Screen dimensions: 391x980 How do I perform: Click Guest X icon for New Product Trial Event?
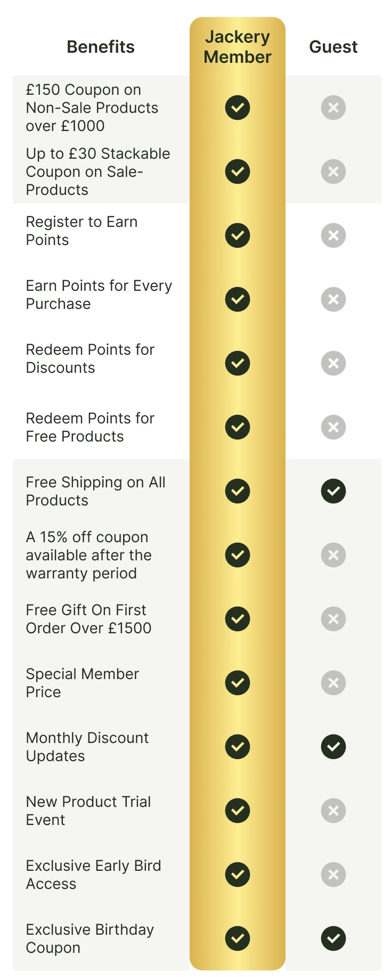(x=333, y=811)
